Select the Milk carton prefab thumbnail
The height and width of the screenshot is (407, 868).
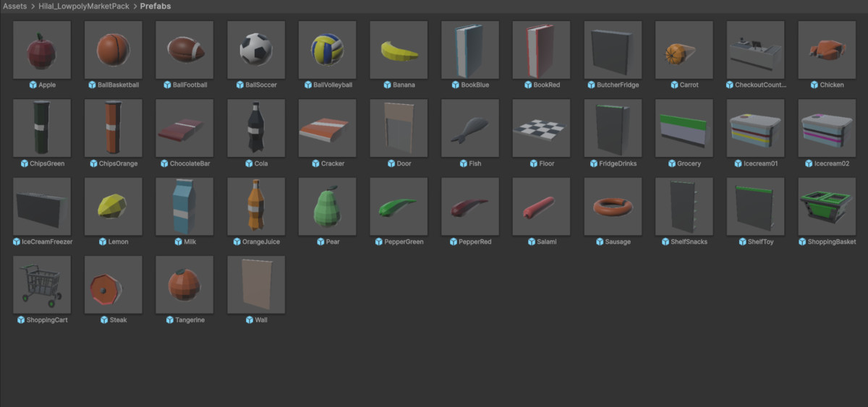point(185,207)
